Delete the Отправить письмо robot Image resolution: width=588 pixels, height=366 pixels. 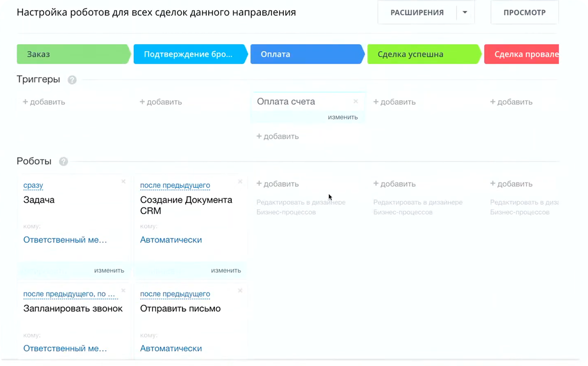(240, 290)
